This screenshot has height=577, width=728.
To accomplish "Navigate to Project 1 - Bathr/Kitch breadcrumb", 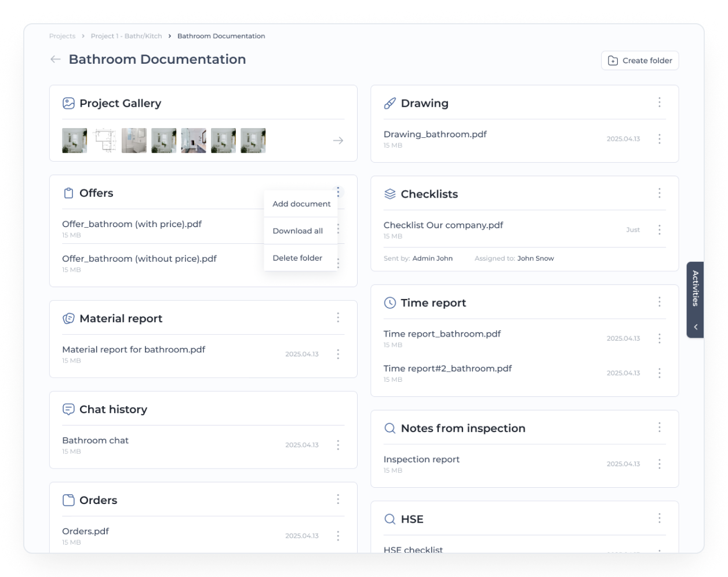I will click(126, 36).
